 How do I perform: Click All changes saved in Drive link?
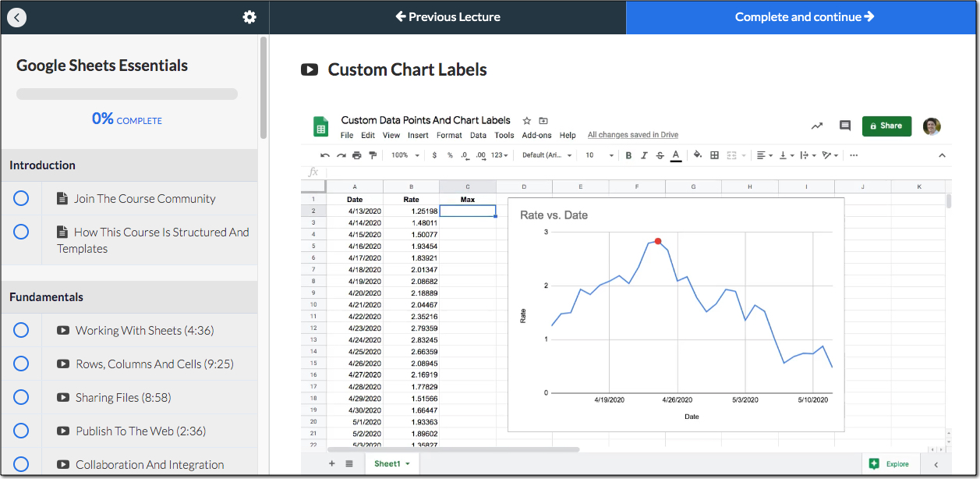point(633,135)
